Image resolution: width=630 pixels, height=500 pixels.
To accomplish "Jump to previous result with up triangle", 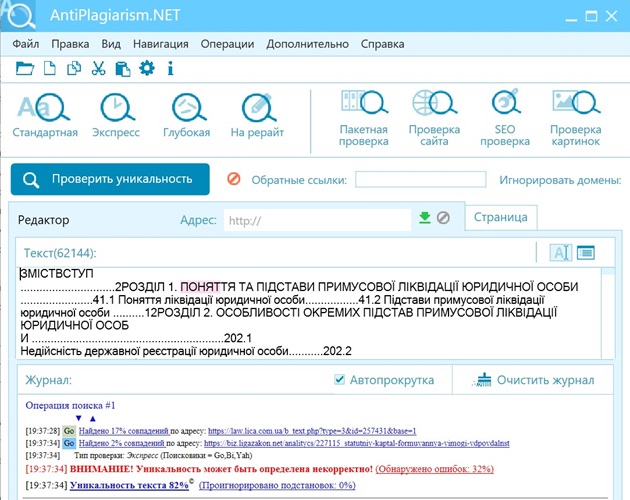I will pos(92,418).
